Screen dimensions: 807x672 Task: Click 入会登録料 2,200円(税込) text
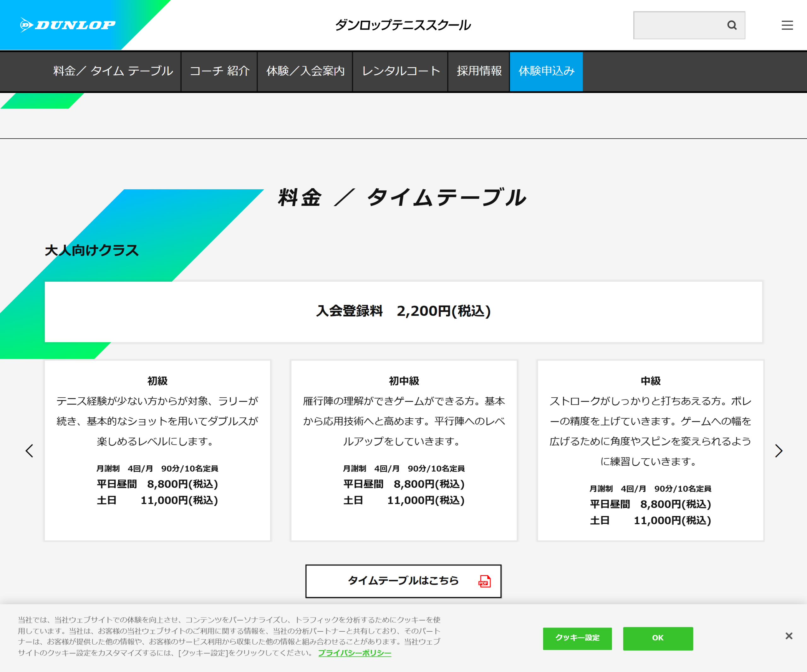click(403, 311)
